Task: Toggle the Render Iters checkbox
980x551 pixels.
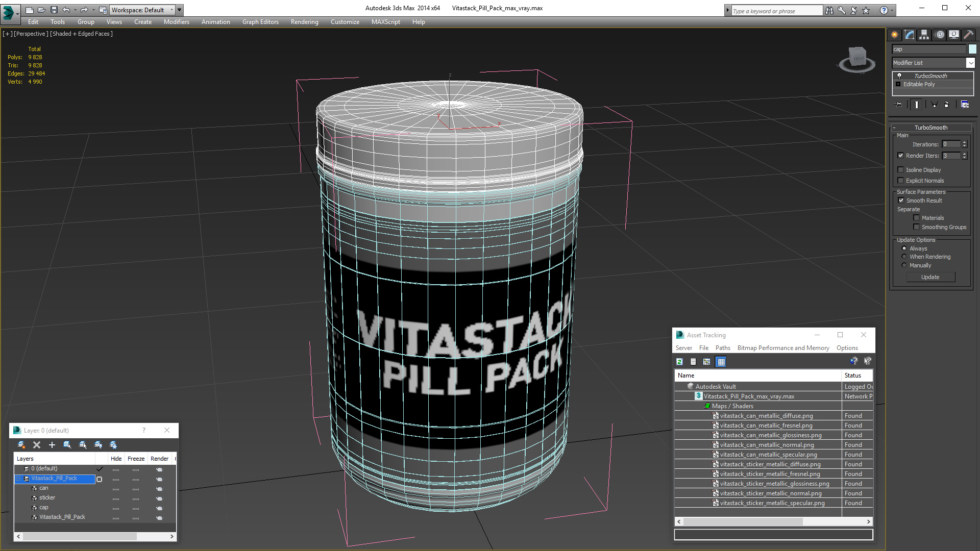Action: 901,156
